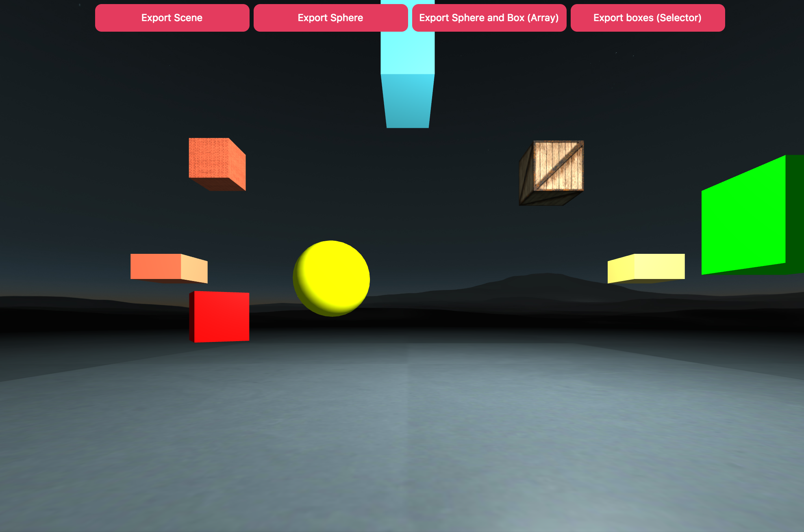Click the Export Sphere button
Image resolution: width=804 pixels, height=532 pixels.
click(x=330, y=18)
